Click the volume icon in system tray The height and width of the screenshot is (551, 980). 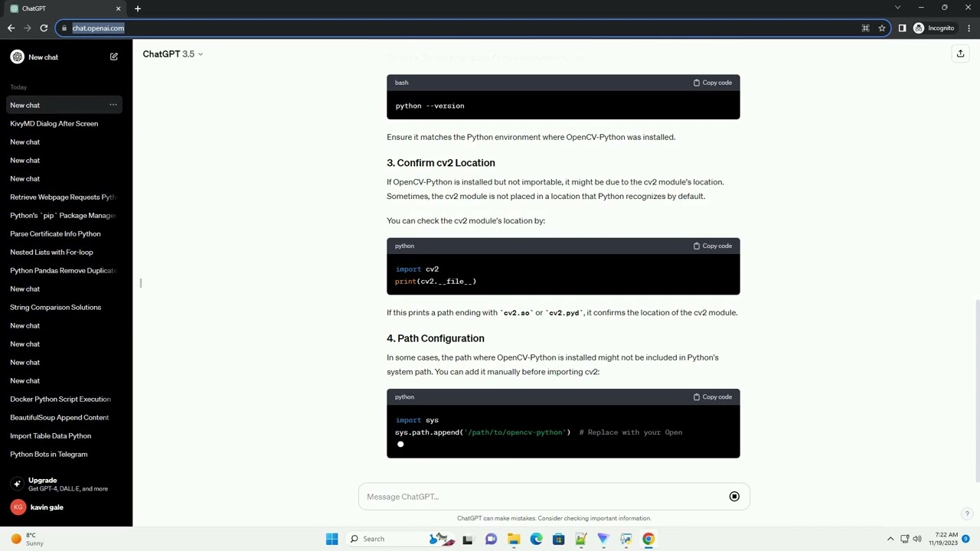click(917, 539)
